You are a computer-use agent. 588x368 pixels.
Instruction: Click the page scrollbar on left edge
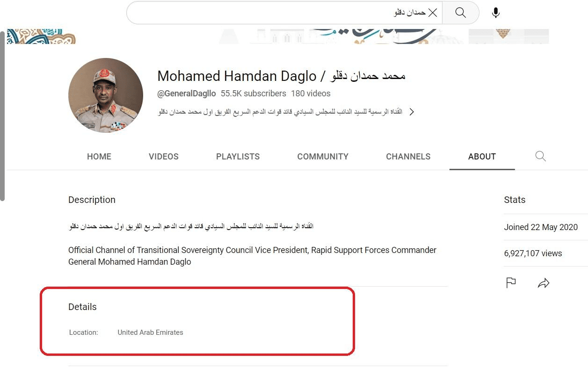point(2,116)
